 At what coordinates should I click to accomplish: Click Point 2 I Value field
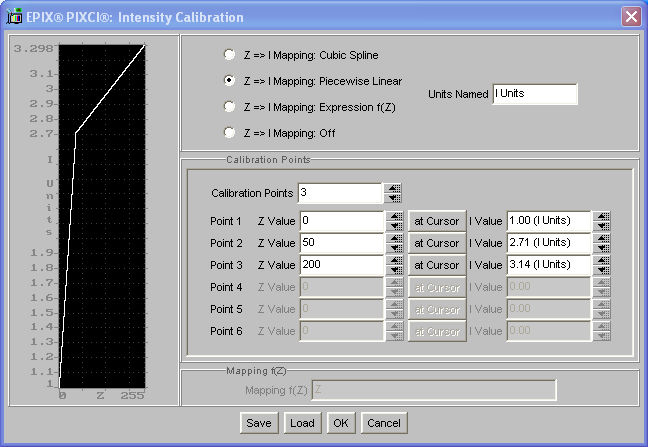point(548,243)
